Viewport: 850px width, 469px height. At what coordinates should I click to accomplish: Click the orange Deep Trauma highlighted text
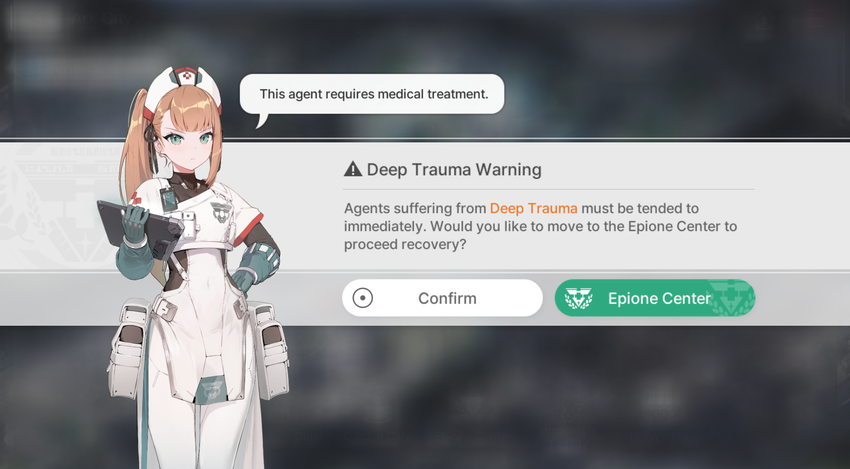pos(533,208)
